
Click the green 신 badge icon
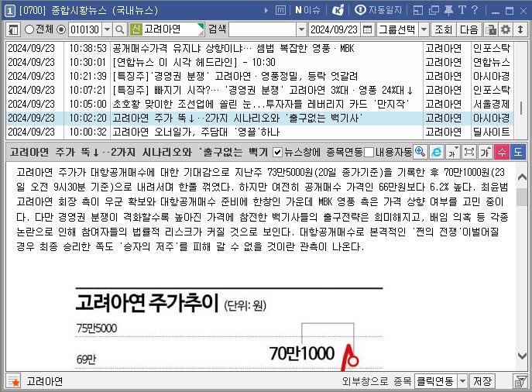click(136, 29)
